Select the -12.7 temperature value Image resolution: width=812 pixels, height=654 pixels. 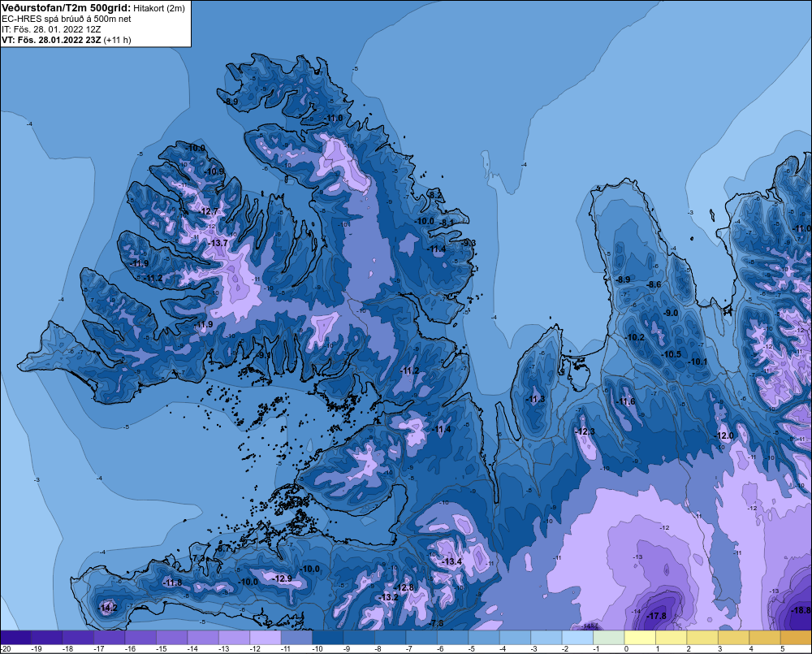(209, 211)
